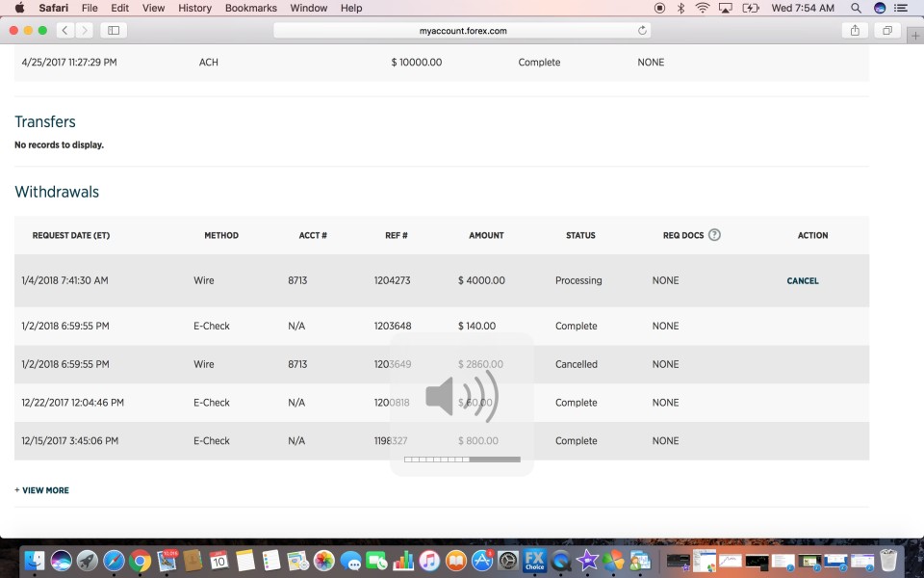924x578 pixels.
Task: Open iBooks from the Dock
Action: tap(455, 561)
